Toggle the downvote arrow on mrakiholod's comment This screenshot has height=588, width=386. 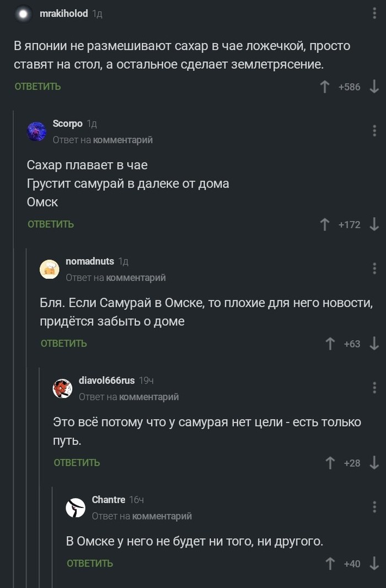click(376, 86)
